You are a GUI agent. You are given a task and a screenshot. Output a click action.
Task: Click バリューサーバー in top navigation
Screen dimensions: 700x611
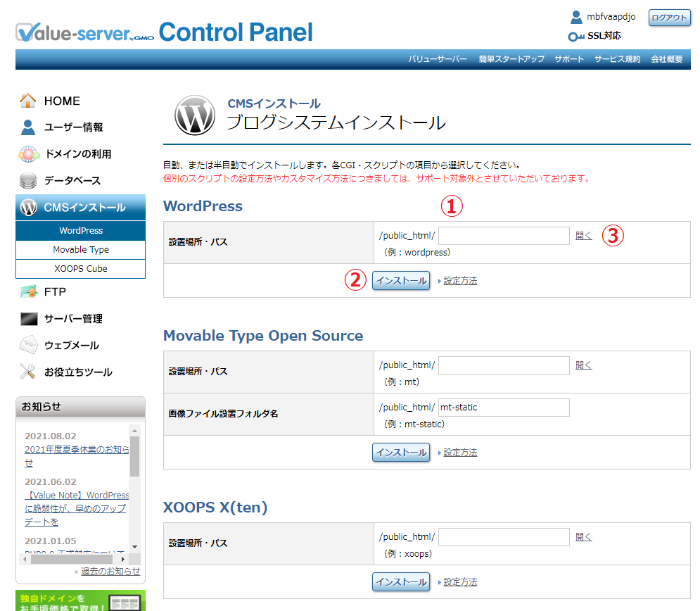point(438,59)
